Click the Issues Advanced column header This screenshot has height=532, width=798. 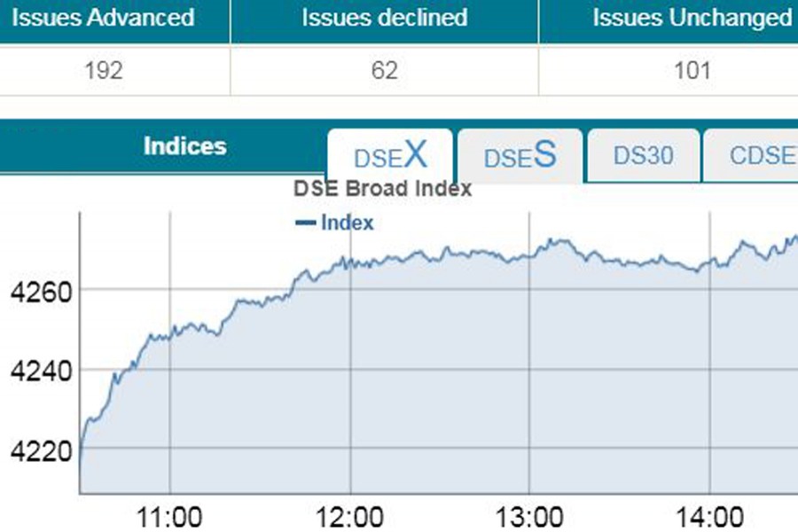[x=103, y=18]
